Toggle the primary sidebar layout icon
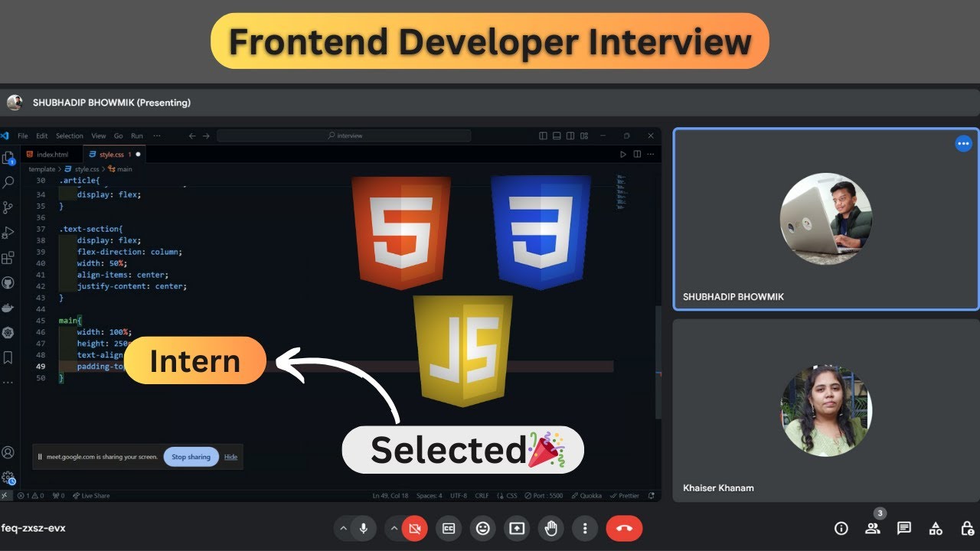 543,135
